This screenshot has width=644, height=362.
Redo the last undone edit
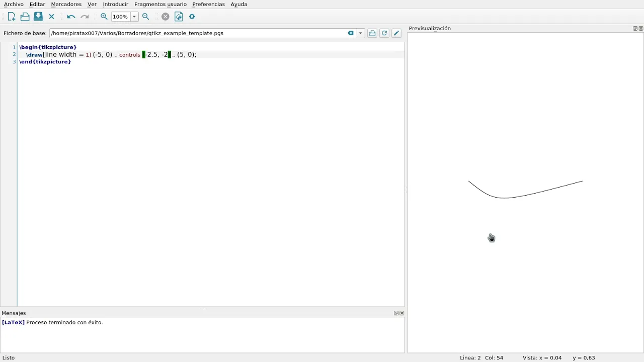[85, 17]
